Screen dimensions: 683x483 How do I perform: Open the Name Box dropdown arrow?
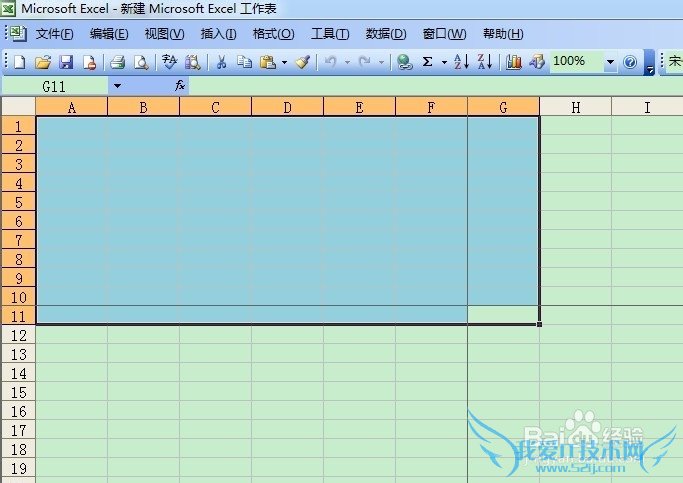tap(117, 86)
